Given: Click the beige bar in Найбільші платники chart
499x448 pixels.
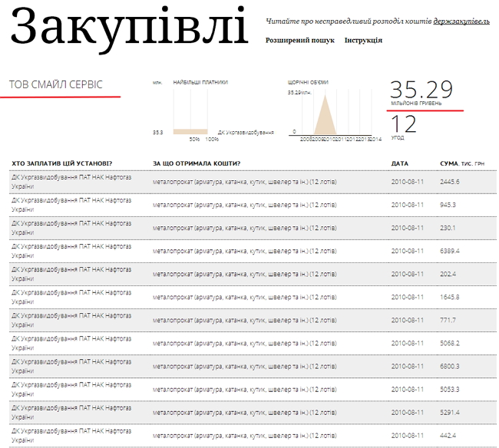Looking at the screenshot, I should click(x=190, y=131).
